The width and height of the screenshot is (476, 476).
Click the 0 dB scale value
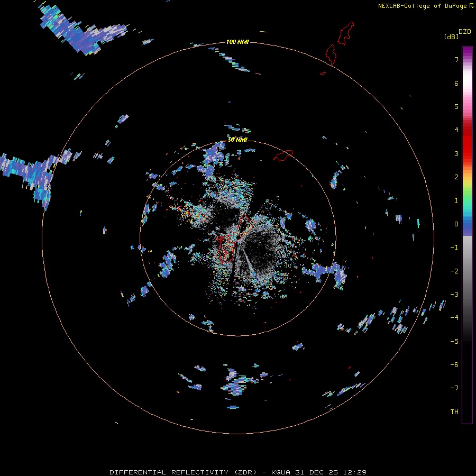456,224
